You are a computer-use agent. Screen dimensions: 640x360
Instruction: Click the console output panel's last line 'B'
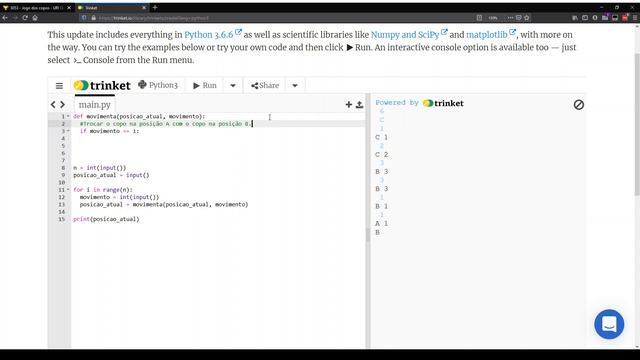(x=378, y=232)
